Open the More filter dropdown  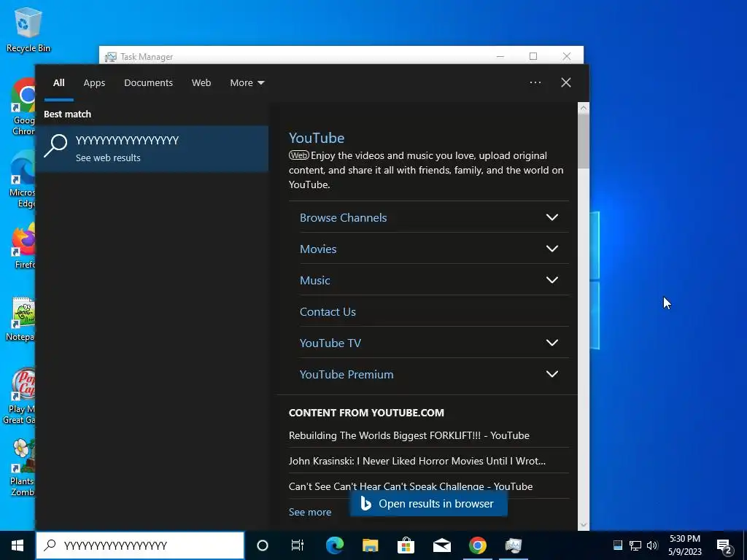point(247,83)
